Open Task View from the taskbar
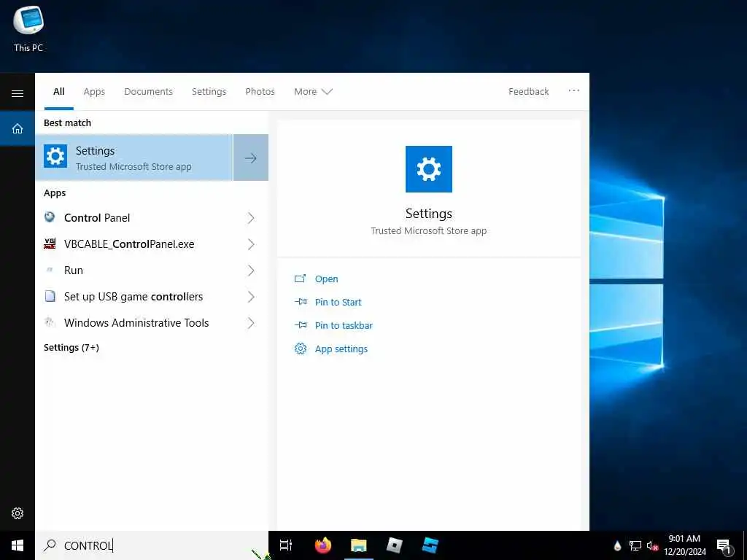 pyautogui.click(x=286, y=545)
